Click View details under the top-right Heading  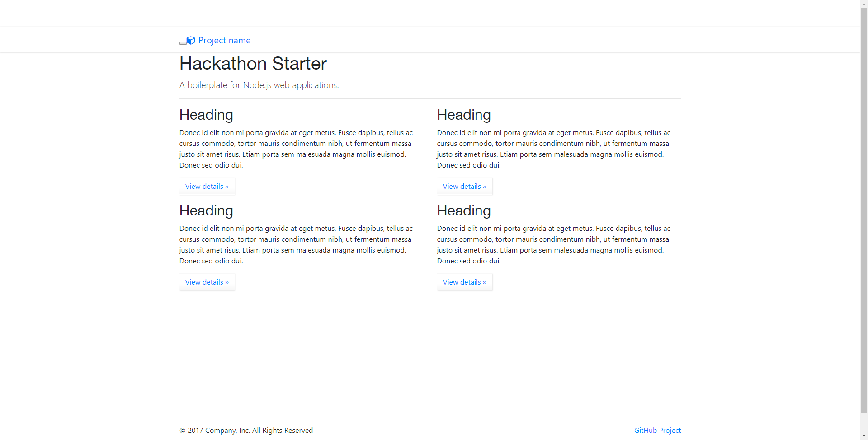(465, 186)
